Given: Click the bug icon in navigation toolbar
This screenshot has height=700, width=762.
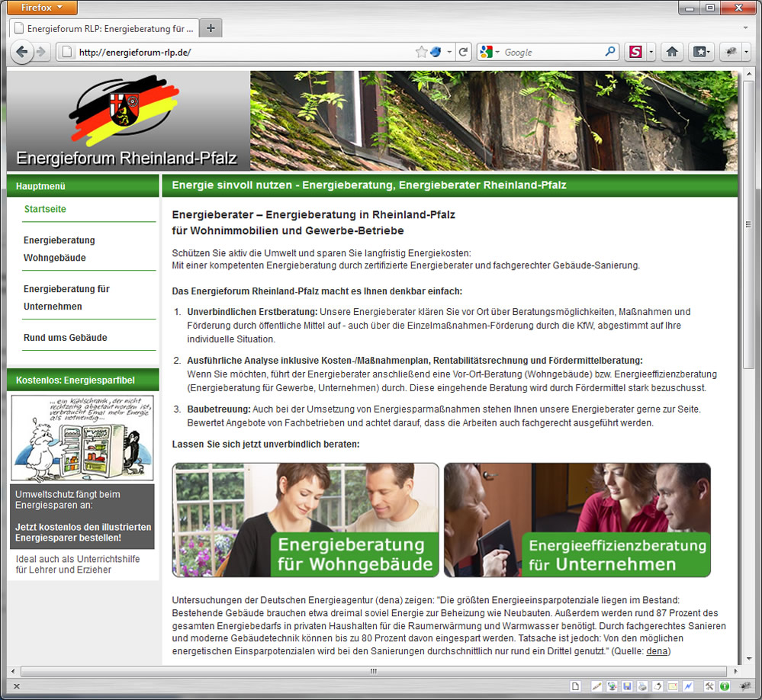Looking at the screenshot, I should pos(731,52).
